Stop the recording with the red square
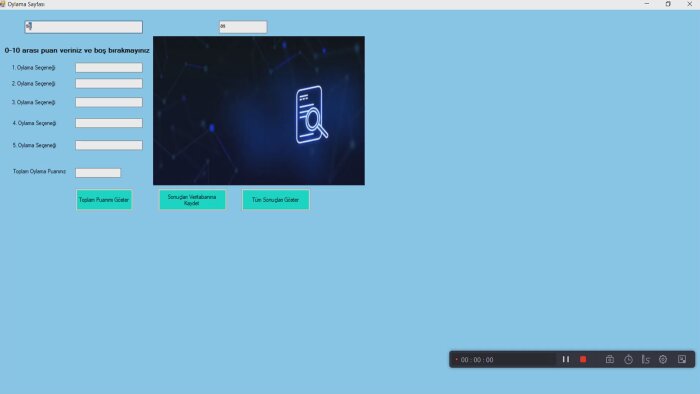 (583, 359)
